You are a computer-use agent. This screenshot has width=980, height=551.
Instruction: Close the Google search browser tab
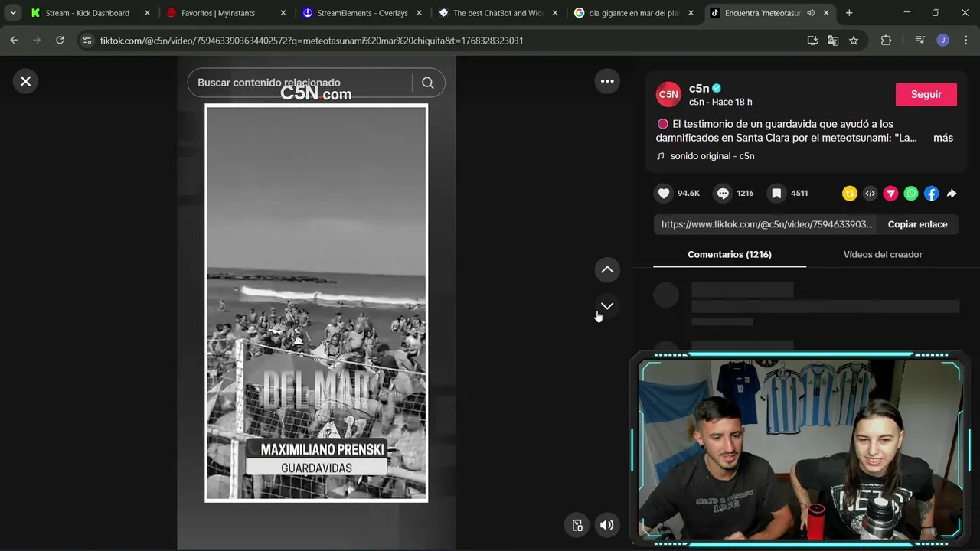coord(691,13)
